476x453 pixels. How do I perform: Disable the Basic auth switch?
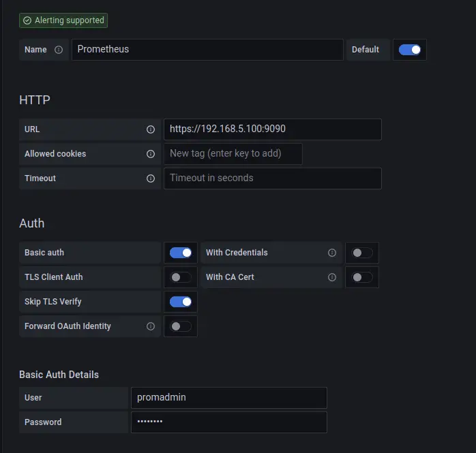[x=181, y=253]
